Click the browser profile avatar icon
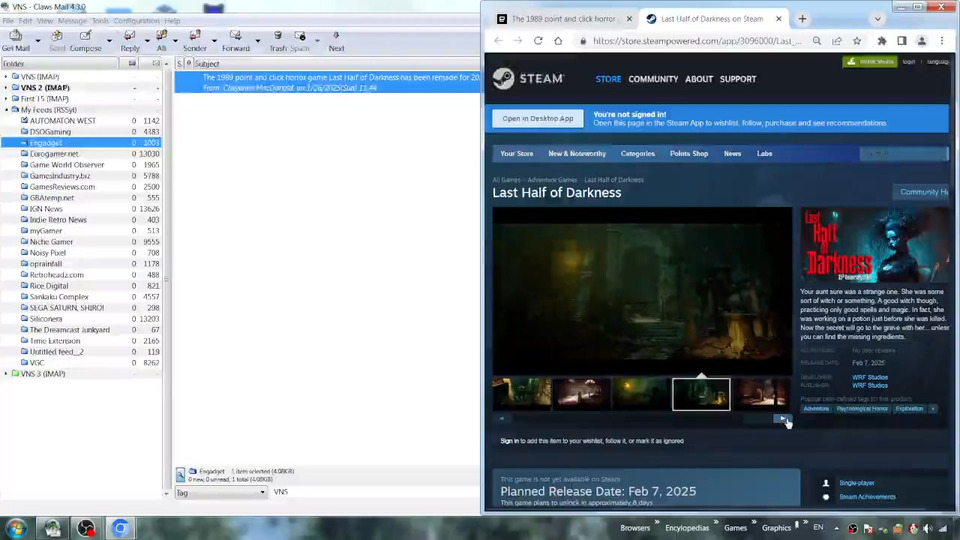The image size is (960, 540). click(x=921, y=41)
